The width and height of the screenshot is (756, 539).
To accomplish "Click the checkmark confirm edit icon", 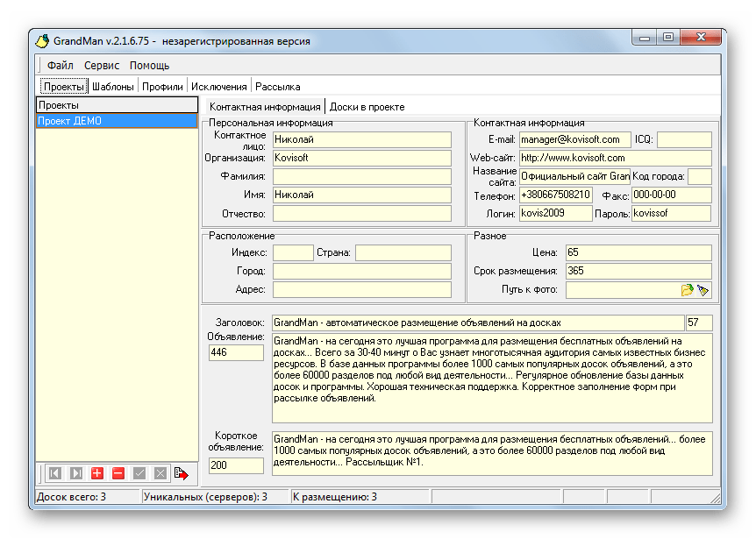I will (x=139, y=473).
